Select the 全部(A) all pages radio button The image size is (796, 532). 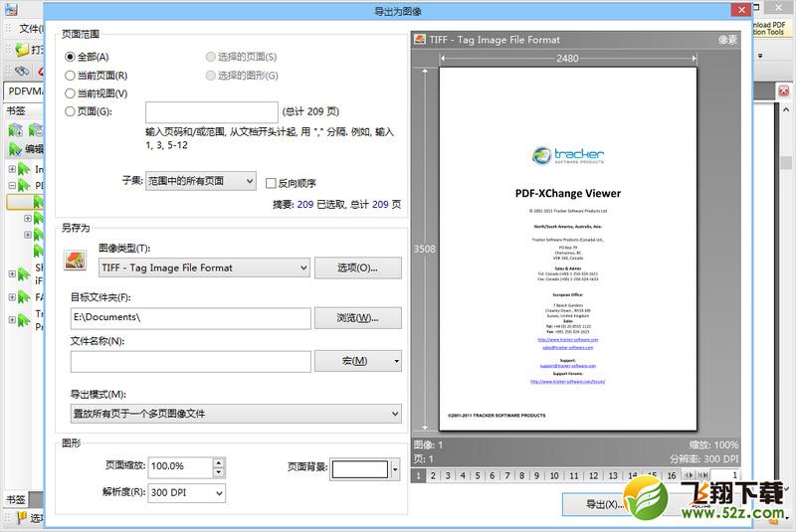tap(70, 57)
